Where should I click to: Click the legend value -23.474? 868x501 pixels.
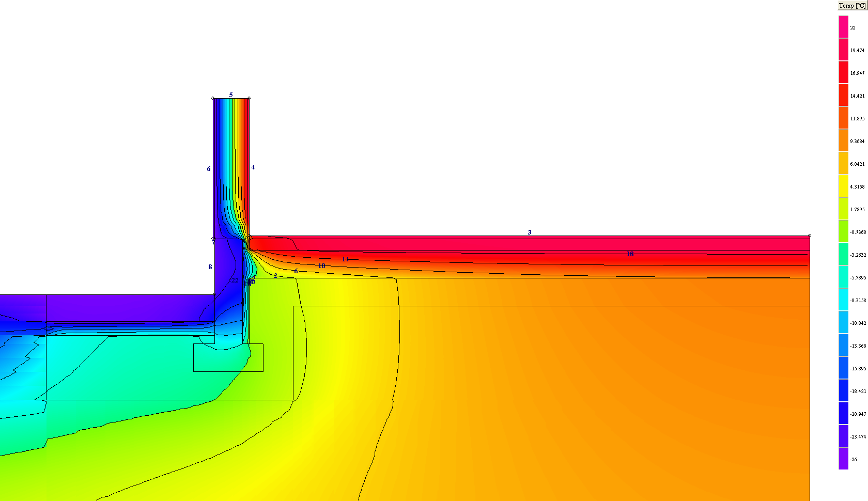(x=858, y=437)
